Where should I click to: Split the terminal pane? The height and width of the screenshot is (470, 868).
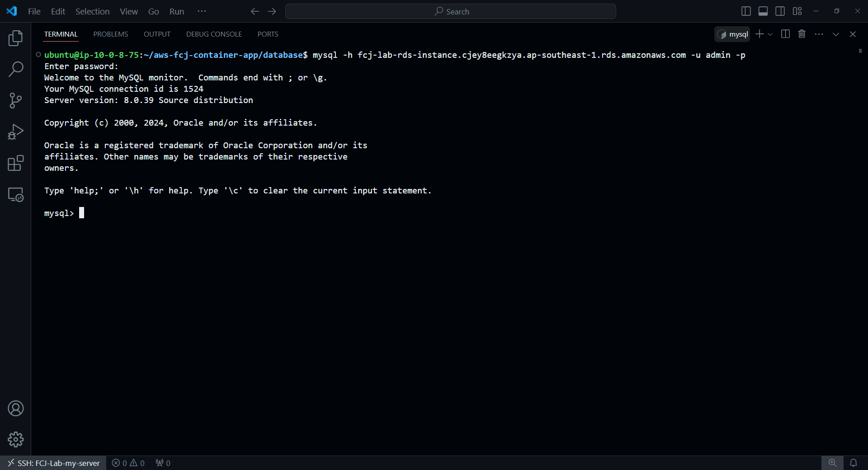pos(785,34)
